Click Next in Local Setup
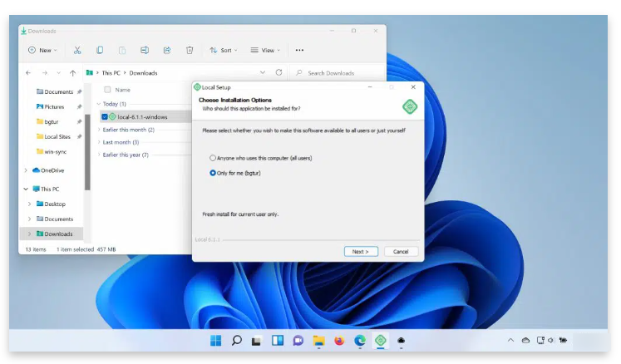The width and height of the screenshot is (621, 364). pos(361,251)
